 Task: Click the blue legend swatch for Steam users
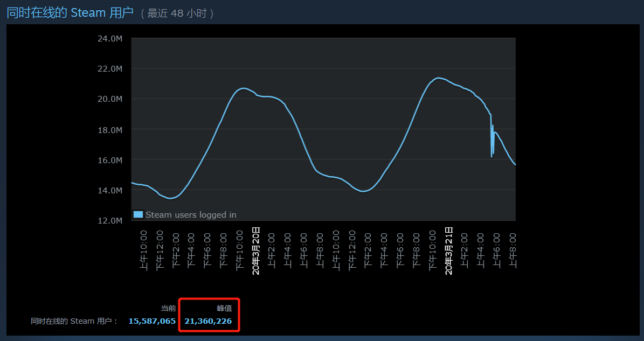[x=139, y=214]
